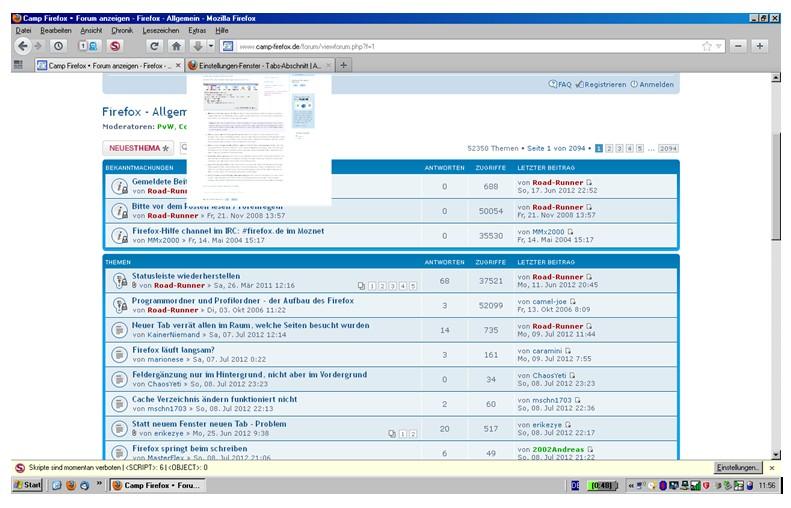Open topic Programmordner und Profilordner
Viewport: 791px width, 508px height.
243,300
